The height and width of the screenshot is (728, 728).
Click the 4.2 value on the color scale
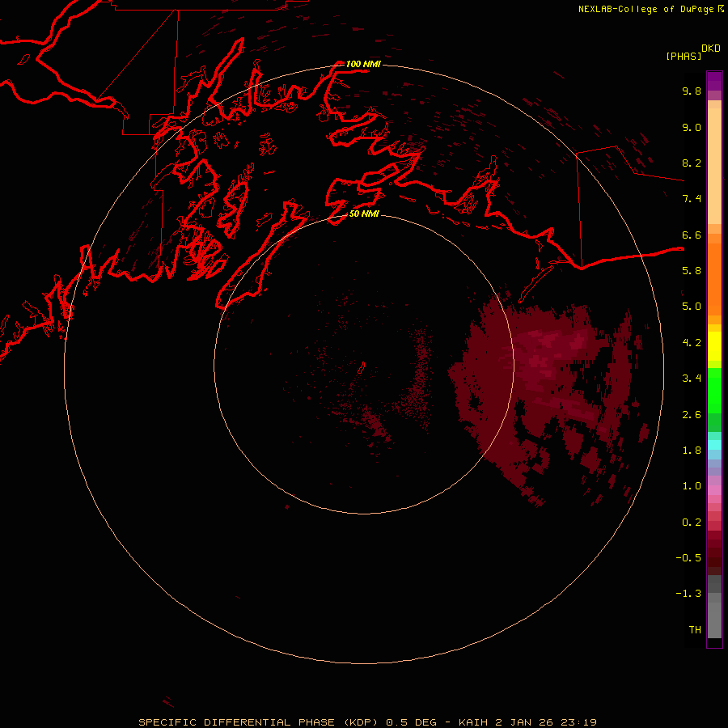[x=692, y=343]
